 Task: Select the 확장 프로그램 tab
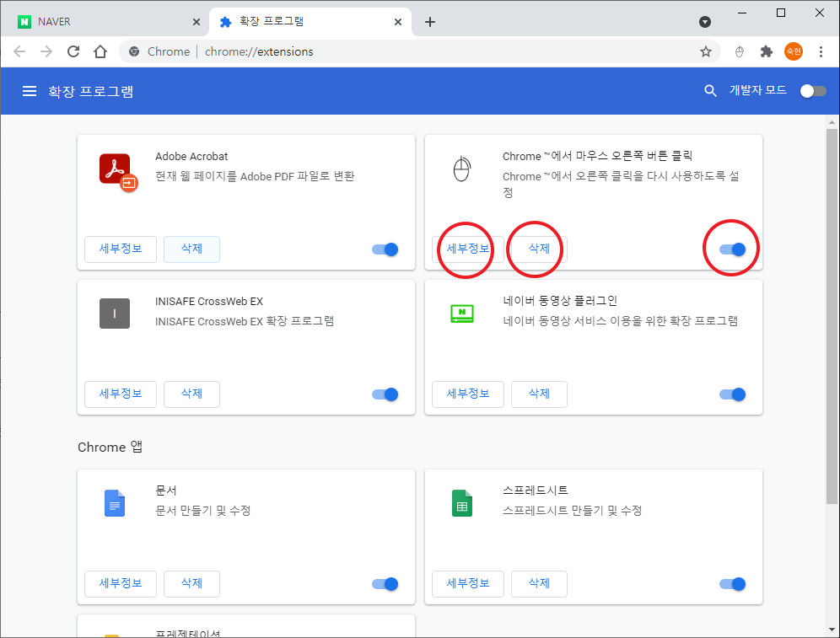(310, 22)
